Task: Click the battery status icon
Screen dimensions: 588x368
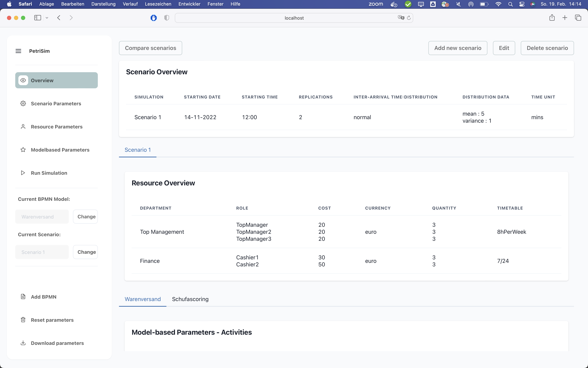Action: coord(484,4)
